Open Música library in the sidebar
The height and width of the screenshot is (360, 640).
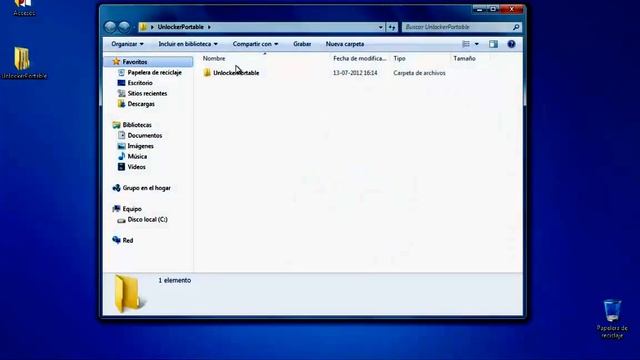(x=137, y=156)
